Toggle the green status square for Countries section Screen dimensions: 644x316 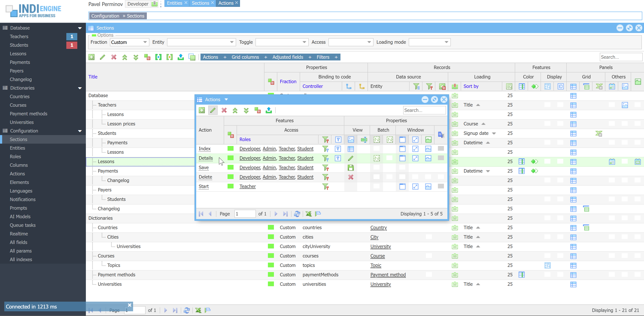click(271, 227)
